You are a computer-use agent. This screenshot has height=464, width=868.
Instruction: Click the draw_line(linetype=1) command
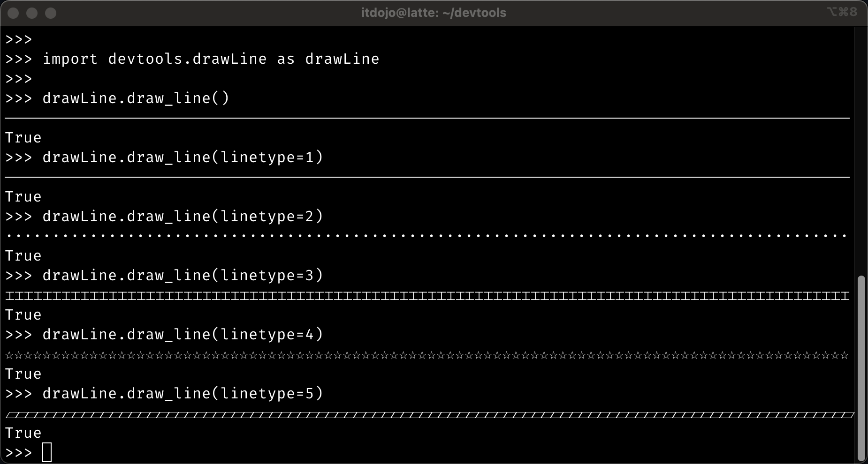(183, 157)
